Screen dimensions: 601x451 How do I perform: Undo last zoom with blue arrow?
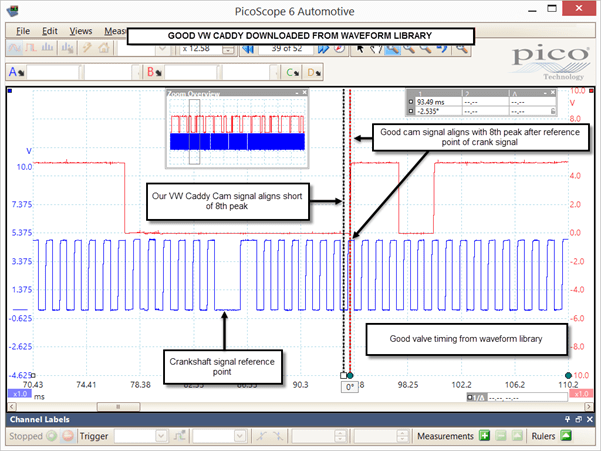point(442,49)
